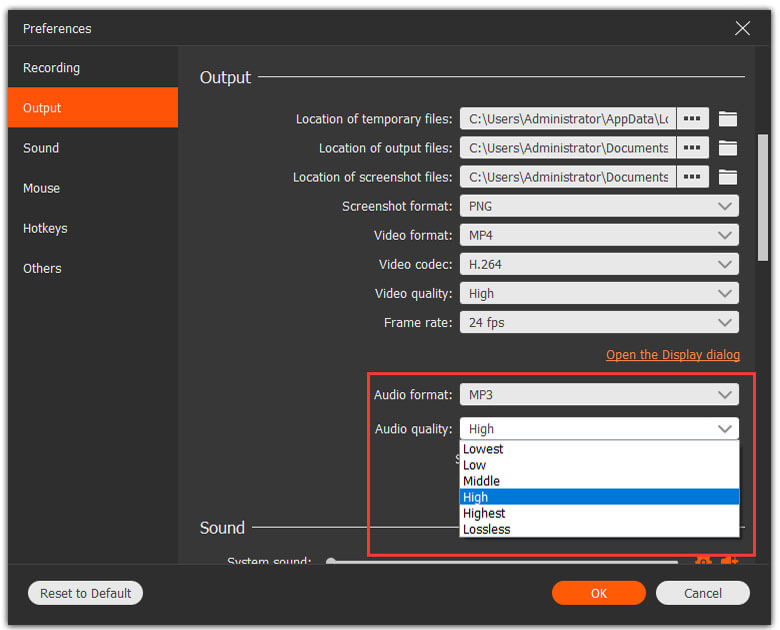Screen dimensions: 780x630
Task: Click the vertical scrollbar thumb
Action: (x=763, y=197)
